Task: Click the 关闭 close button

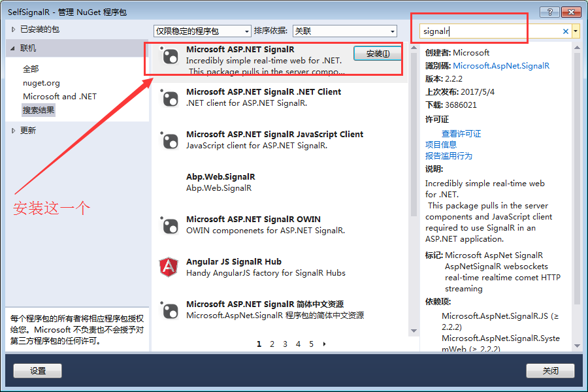Action: coord(550,371)
